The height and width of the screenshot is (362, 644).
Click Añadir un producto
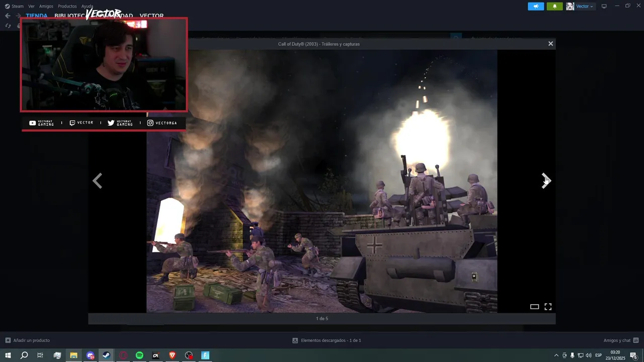(x=27, y=340)
